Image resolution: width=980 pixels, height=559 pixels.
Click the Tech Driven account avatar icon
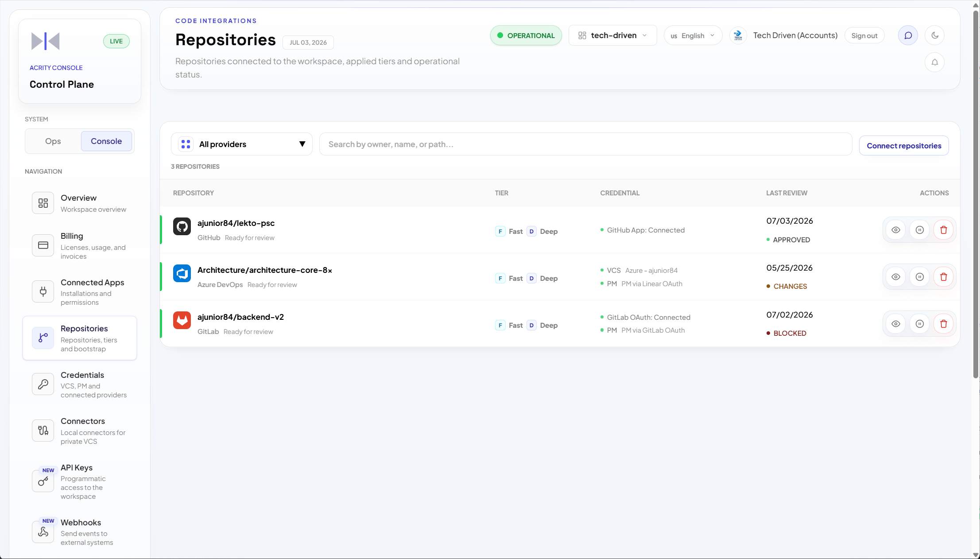point(738,35)
